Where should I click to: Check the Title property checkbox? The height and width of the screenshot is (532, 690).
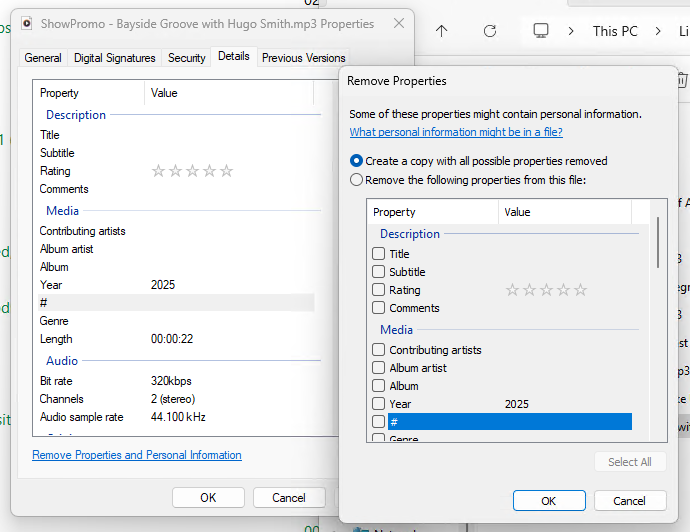[378, 254]
